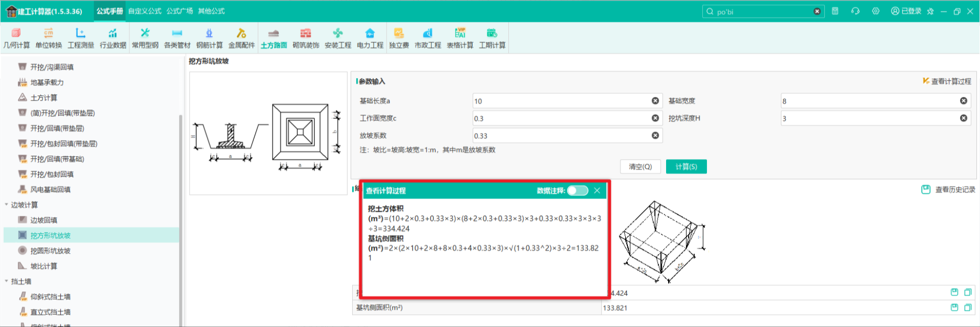
Task: Click the 计算(S) button
Action: 686,167
